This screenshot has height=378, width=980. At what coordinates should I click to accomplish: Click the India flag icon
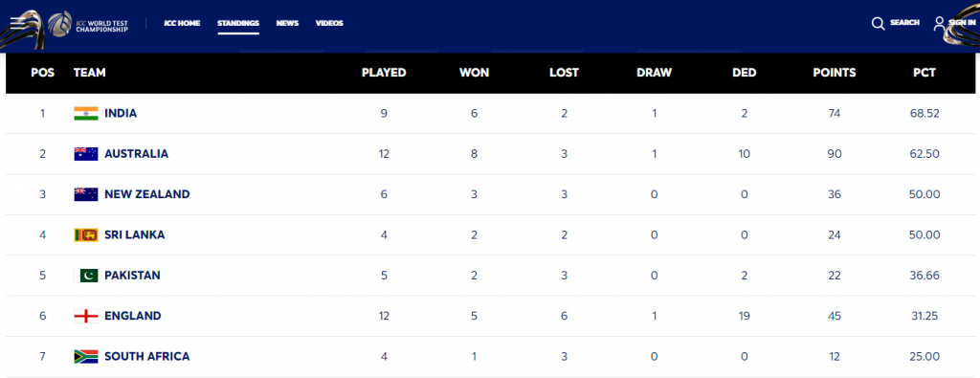[x=85, y=114]
